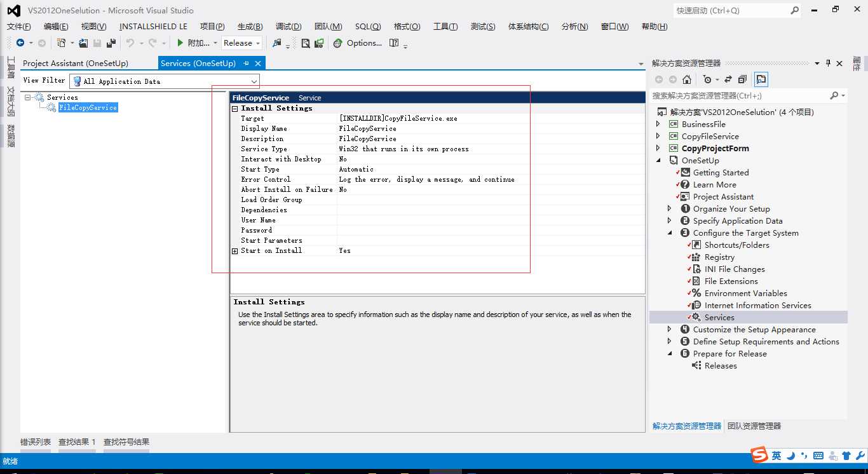Click the Undo toolbar icon
The image size is (868, 474).
pyautogui.click(x=130, y=43)
